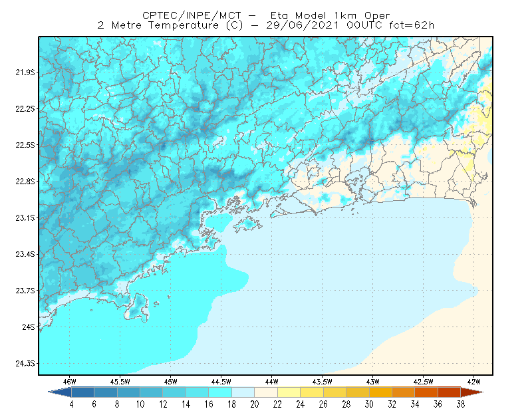Click the 18-20 pale blue legend swatch
This screenshot has height=411, width=532.
tap(243, 392)
